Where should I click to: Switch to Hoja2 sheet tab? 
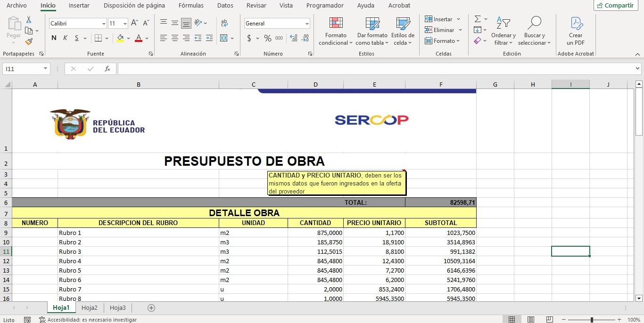90,308
